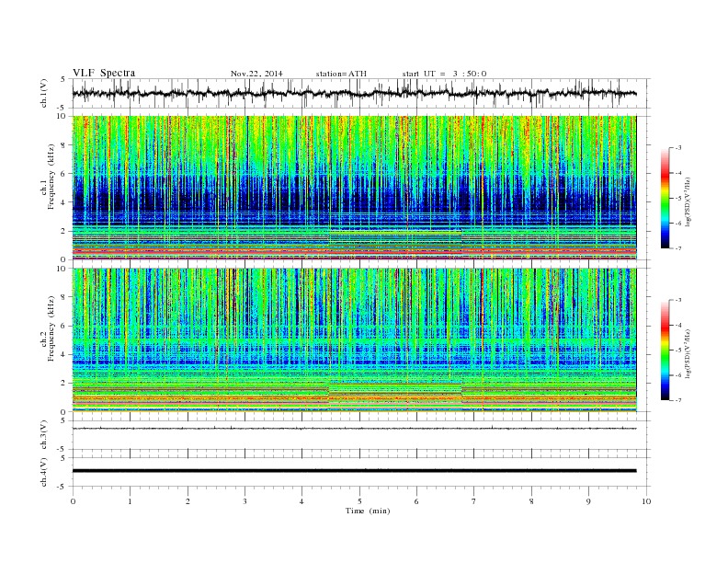Click the ch.1 PSD color scale bar
Image resolution: width=728 pixels, height=563 pixels.
coord(665,198)
